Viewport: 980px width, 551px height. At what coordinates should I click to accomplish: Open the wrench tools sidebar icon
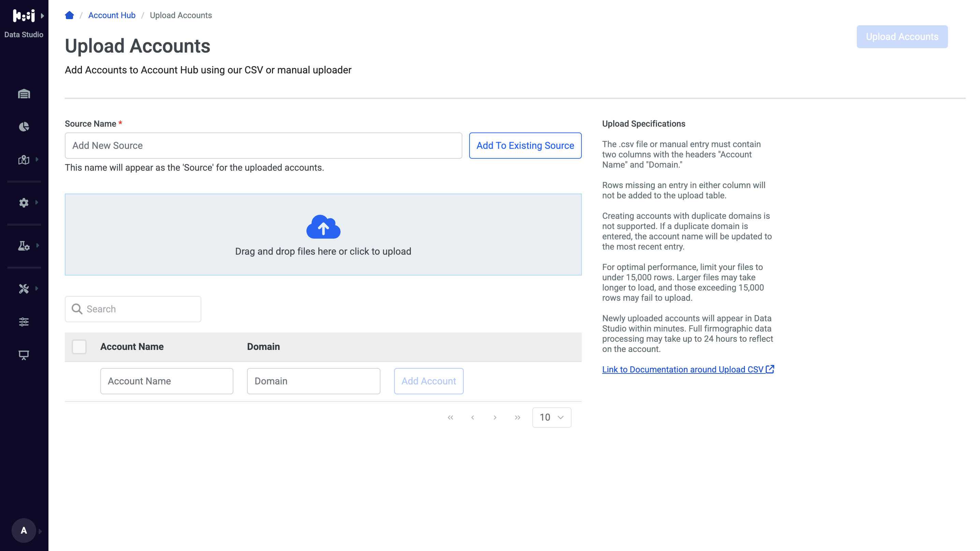24,289
